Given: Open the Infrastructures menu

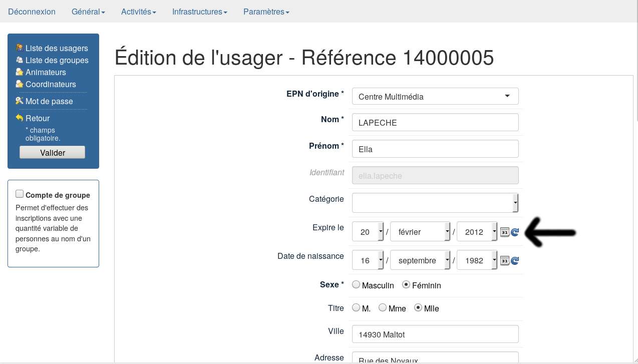Looking at the screenshot, I should click(x=199, y=12).
